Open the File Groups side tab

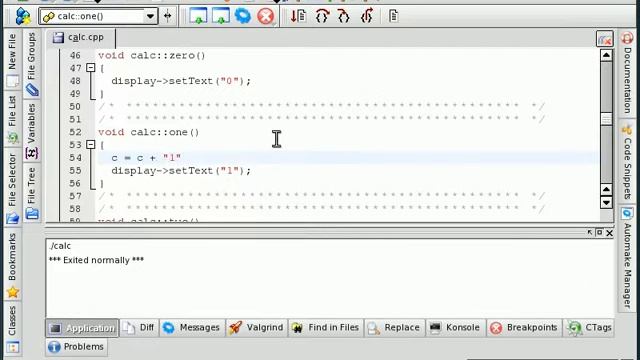[x=31, y=64]
